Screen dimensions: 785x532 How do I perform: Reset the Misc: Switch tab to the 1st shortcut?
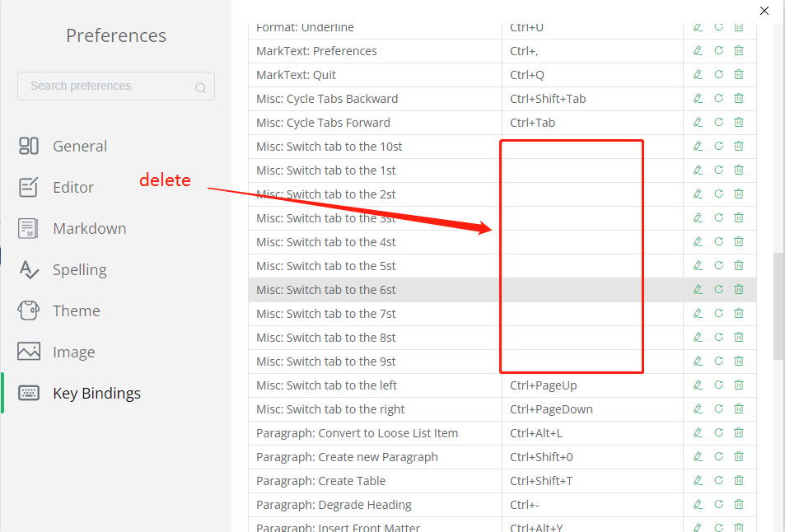click(x=718, y=170)
